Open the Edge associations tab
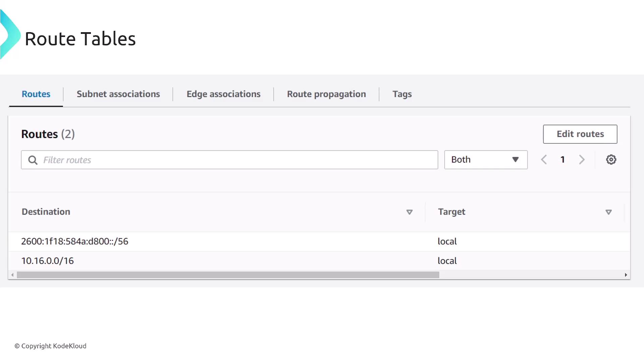 pyautogui.click(x=223, y=94)
